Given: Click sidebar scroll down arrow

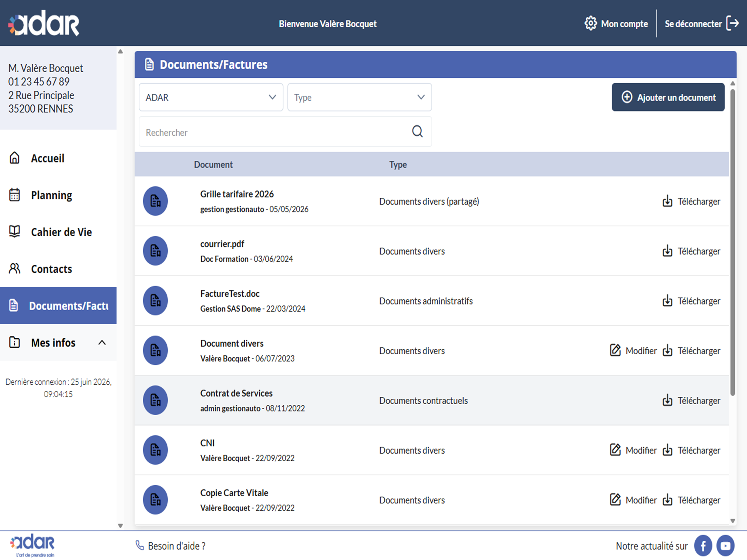Looking at the screenshot, I should click(x=120, y=526).
